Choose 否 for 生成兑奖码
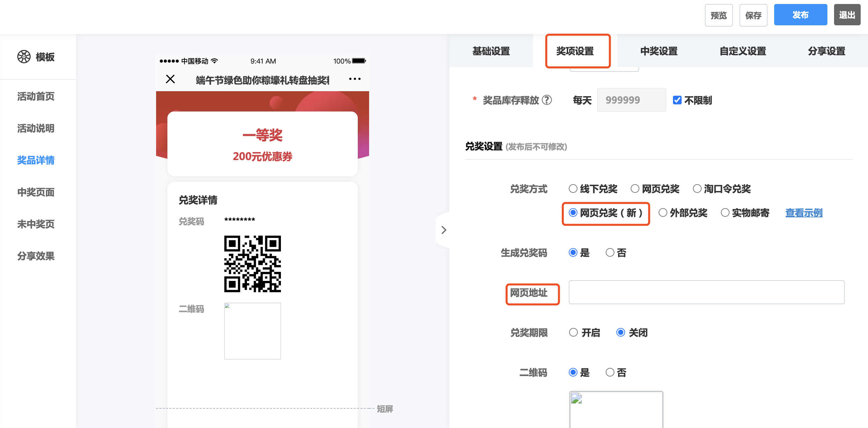This screenshot has width=868, height=428. 610,252
